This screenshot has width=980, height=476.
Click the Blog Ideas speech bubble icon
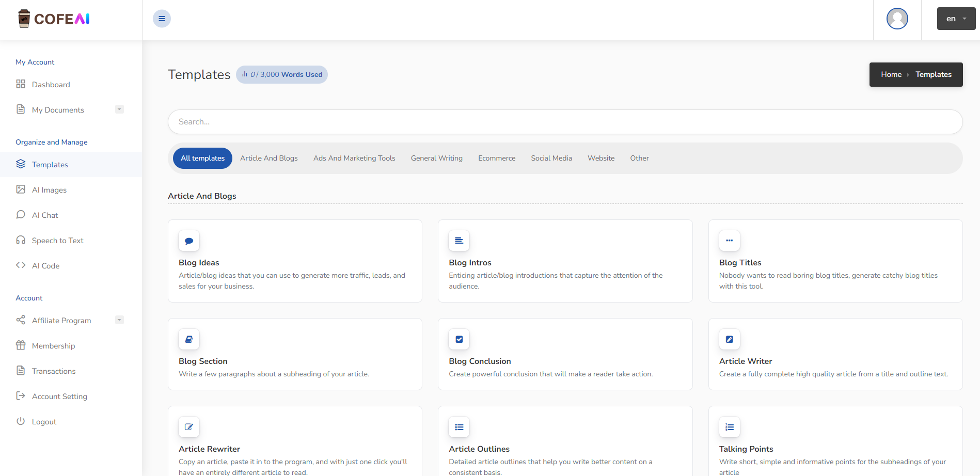[x=189, y=241]
